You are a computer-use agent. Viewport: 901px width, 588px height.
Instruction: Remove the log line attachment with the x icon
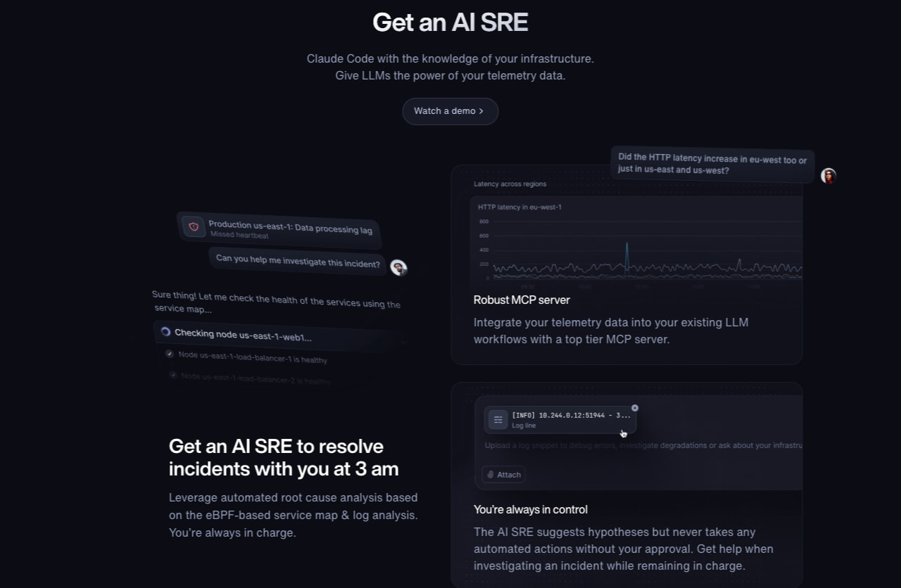(635, 408)
